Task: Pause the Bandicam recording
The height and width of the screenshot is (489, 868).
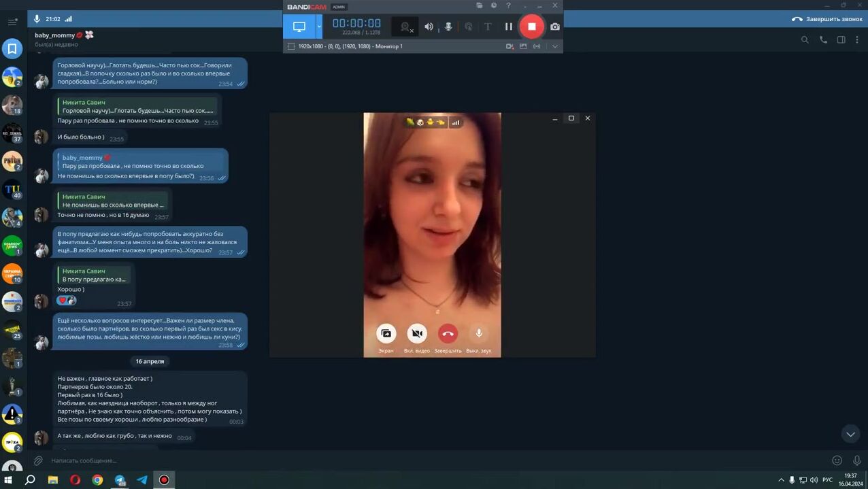Action: tap(508, 27)
